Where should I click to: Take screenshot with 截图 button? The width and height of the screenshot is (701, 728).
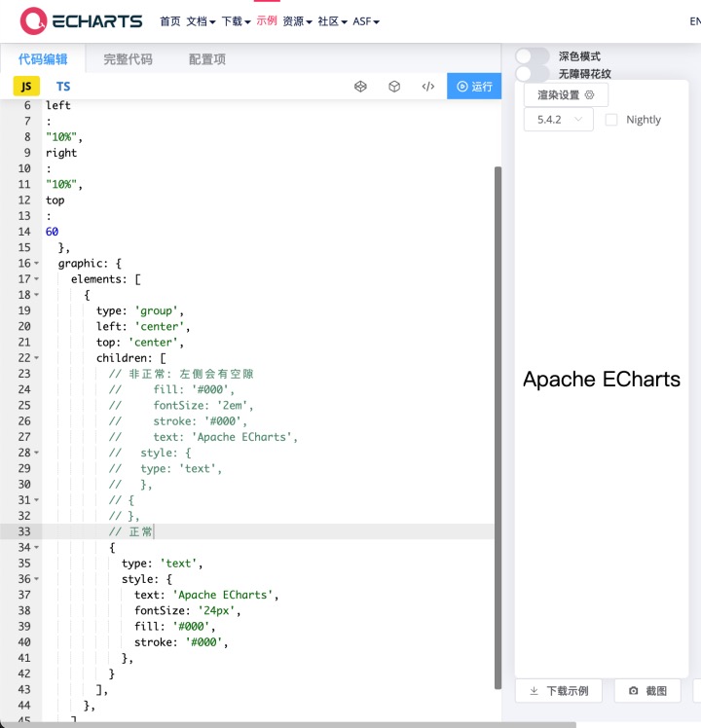pyautogui.click(x=647, y=691)
